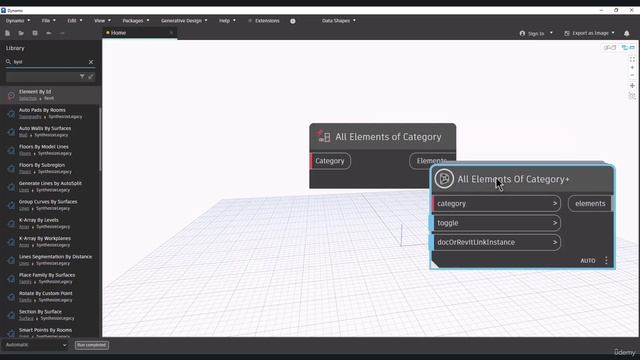Open the Sign In dropdown
The image size is (640, 360).
pyautogui.click(x=536, y=33)
